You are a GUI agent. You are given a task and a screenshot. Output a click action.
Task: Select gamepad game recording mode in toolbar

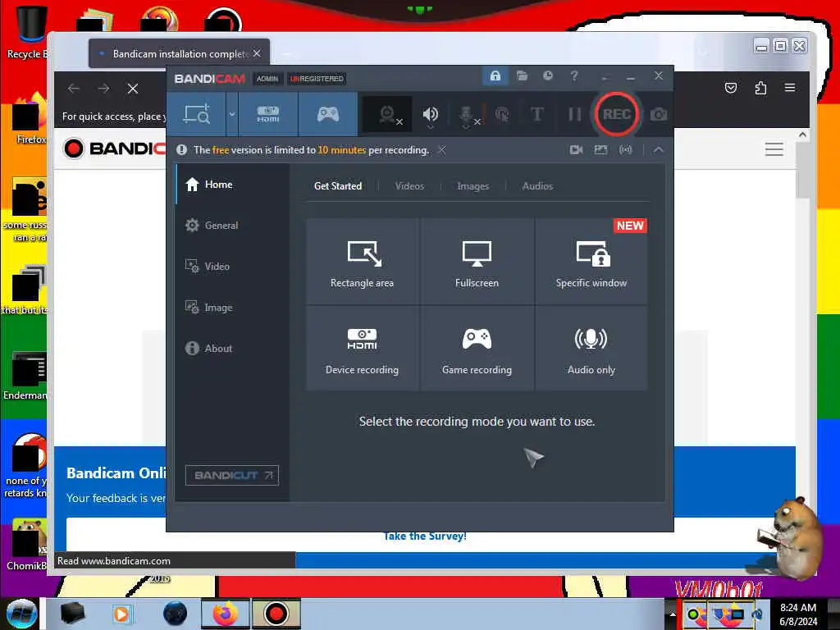point(328,114)
